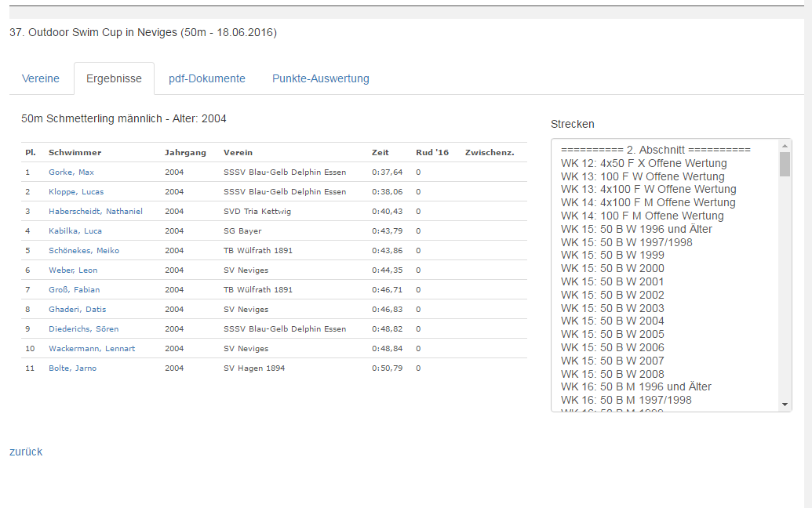Image resolution: width=812 pixels, height=508 pixels.
Task: Click the listbox scroll down arrow
Action: (x=785, y=405)
